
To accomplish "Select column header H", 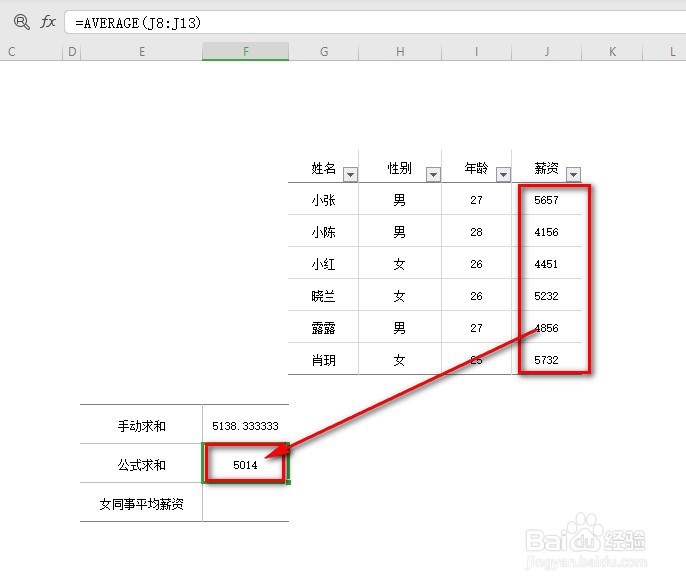I will click(x=400, y=52).
